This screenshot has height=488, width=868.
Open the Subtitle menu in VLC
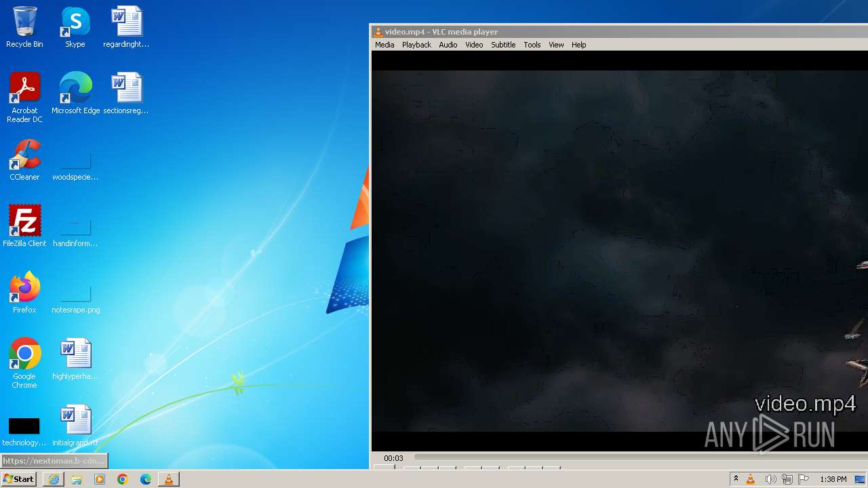coord(503,45)
